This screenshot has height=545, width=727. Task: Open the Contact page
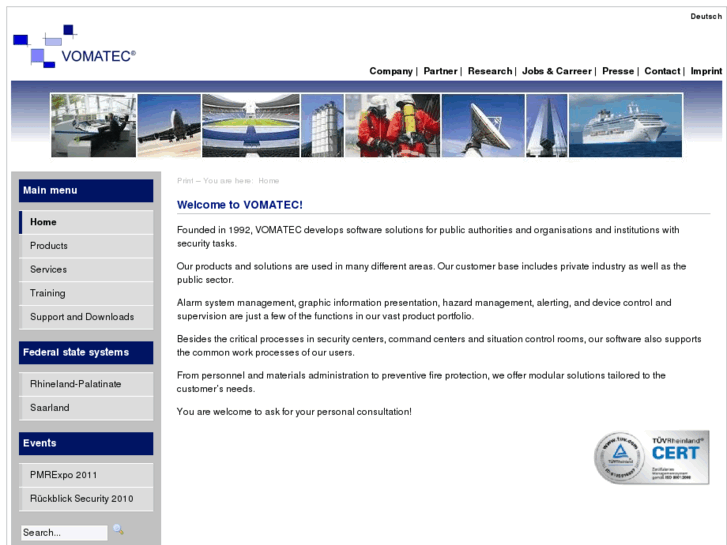pos(662,71)
